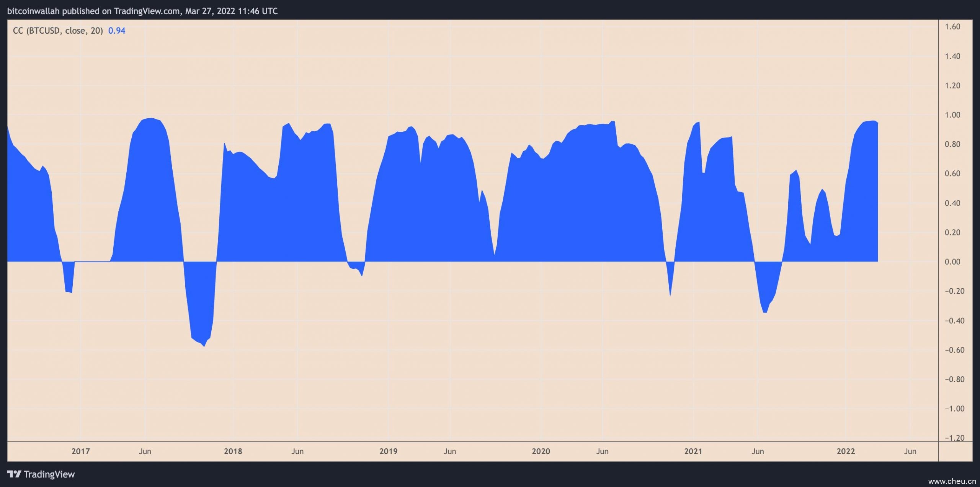Screen dimensions: 980x487
Task: Click the 2019 time axis label
Action: [388, 451]
